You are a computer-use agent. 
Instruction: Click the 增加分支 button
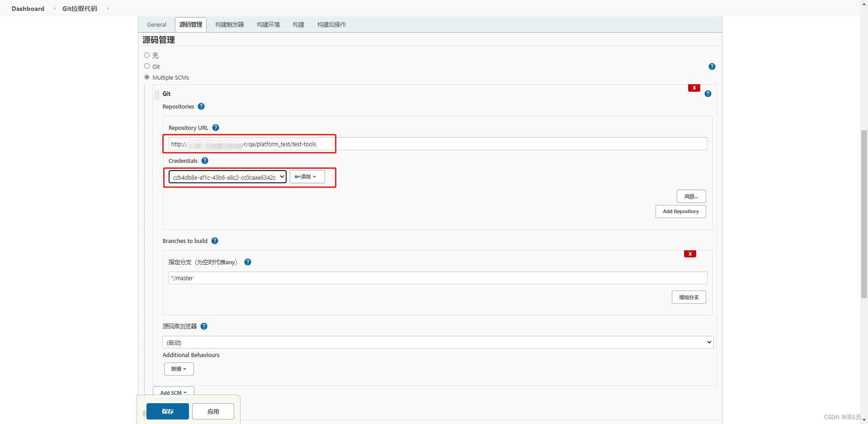(x=689, y=297)
